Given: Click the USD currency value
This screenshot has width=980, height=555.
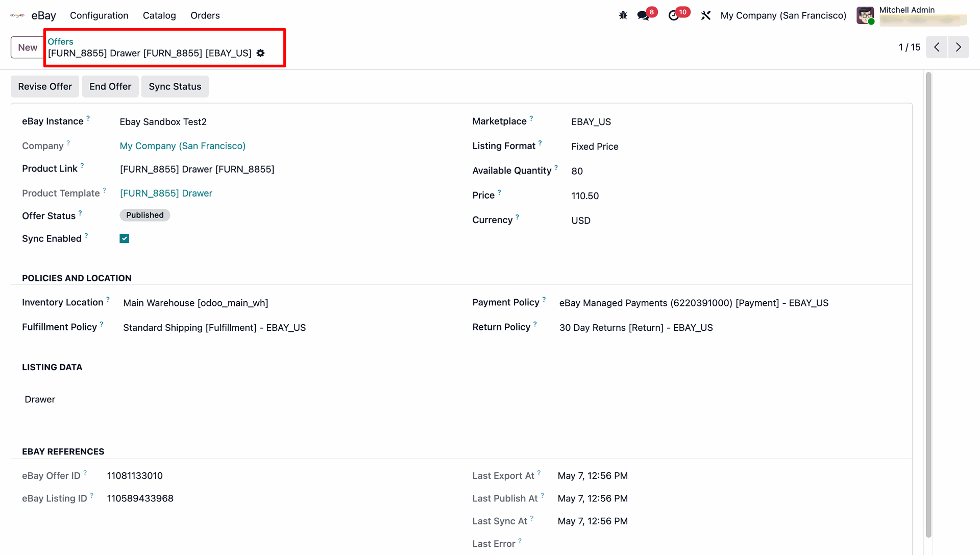Looking at the screenshot, I should [x=581, y=221].
